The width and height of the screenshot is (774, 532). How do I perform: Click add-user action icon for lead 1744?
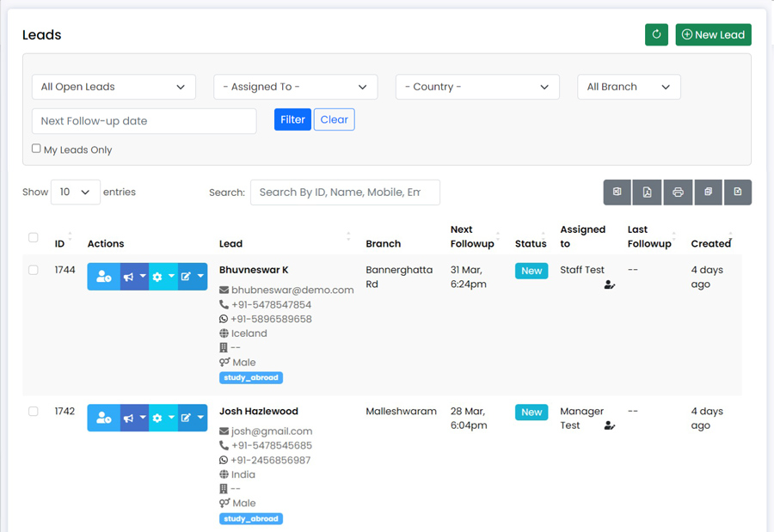pos(103,277)
